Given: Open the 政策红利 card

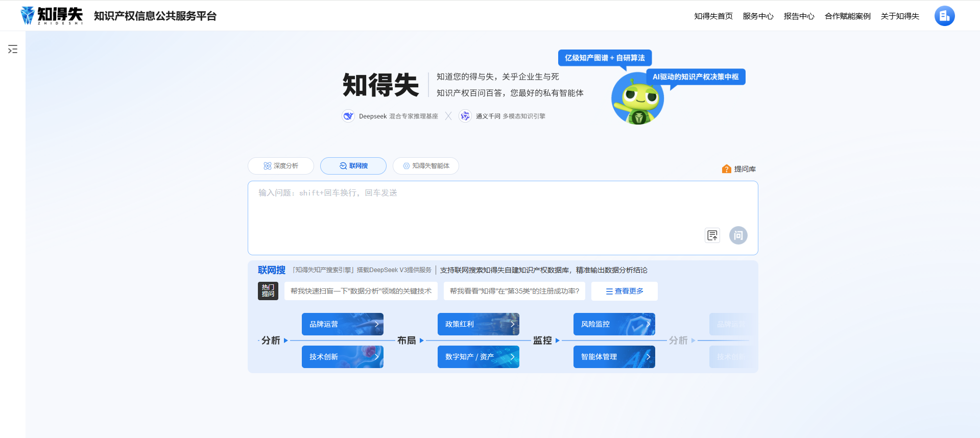Looking at the screenshot, I should (479, 324).
